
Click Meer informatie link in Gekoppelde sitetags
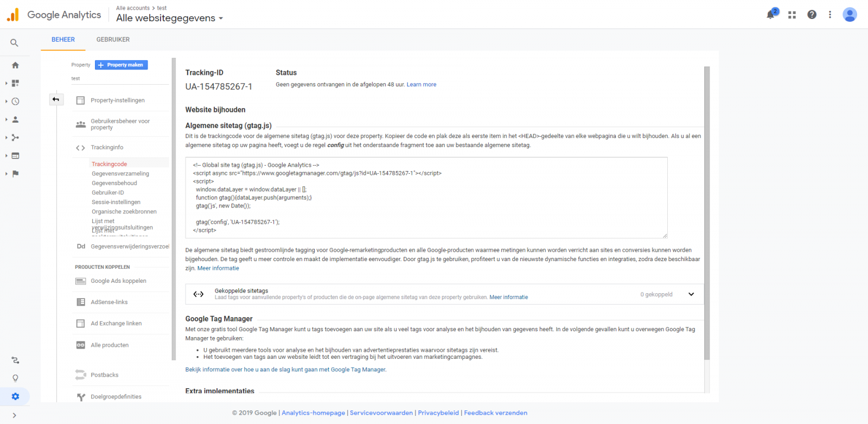pos(509,298)
